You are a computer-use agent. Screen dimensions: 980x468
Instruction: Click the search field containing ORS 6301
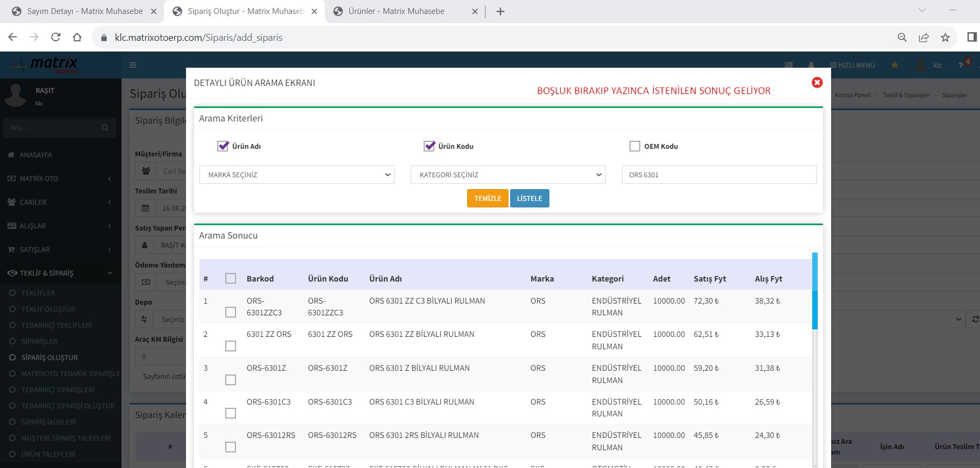pyautogui.click(x=719, y=175)
